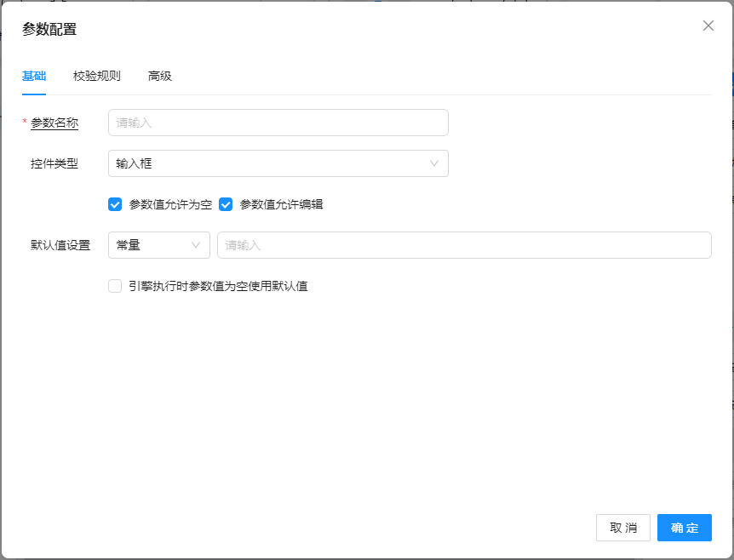Uncheck the 参数值允许为空 checkbox
Image resolution: width=734 pixels, height=560 pixels.
point(115,204)
